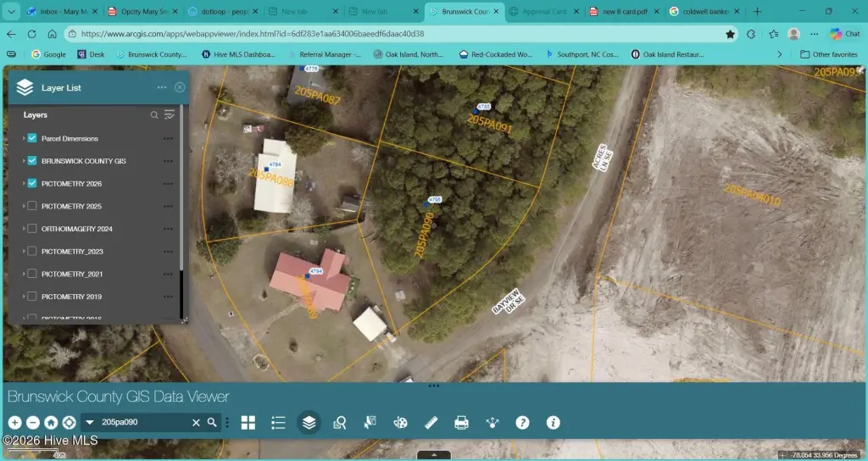Click the Draw palette tool
The width and height of the screenshot is (868, 461).
tap(401, 423)
